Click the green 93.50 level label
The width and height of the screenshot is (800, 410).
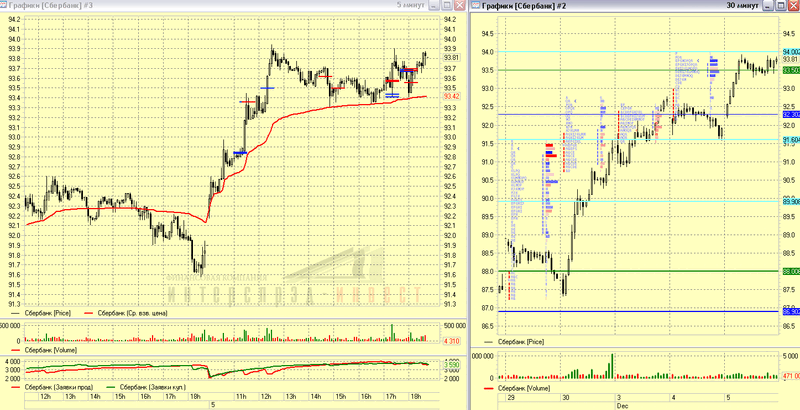(x=790, y=70)
